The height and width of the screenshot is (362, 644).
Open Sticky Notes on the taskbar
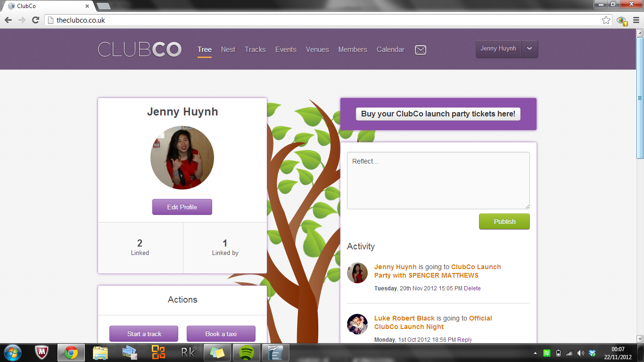pyautogui.click(x=217, y=353)
